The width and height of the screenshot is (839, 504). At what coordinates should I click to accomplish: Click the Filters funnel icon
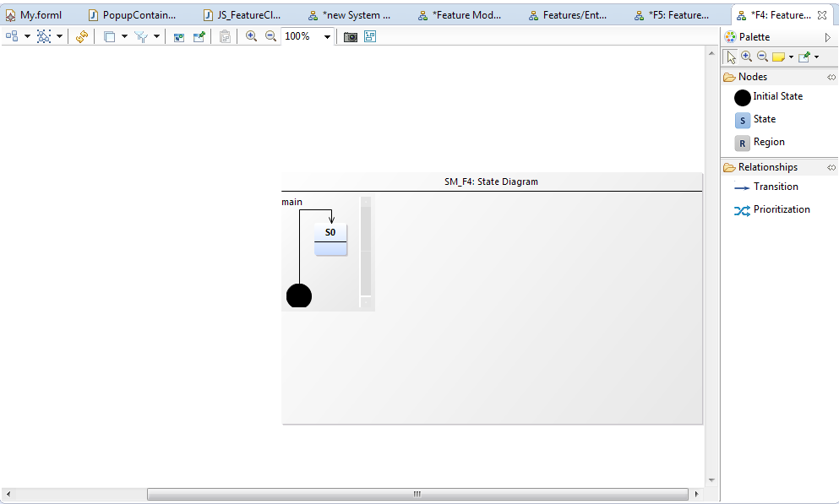coord(141,36)
